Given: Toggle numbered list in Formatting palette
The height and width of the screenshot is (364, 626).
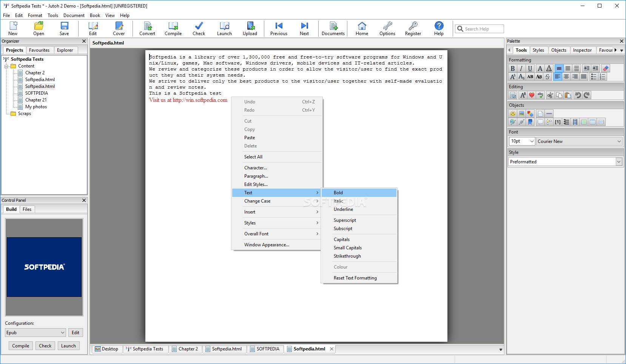Looking at the screenshot, I should tap(602, 77).
